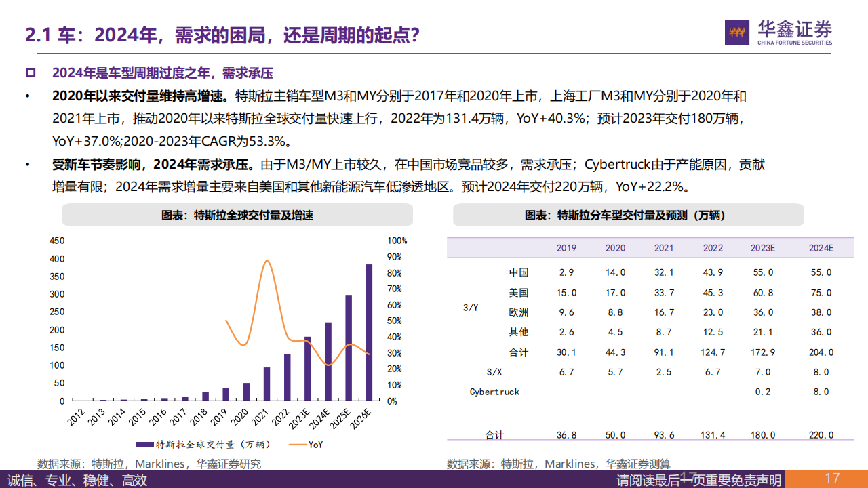This screenshot has width=868, height=488.
Task: Click the table column header "2023E"
Action: 762,248
